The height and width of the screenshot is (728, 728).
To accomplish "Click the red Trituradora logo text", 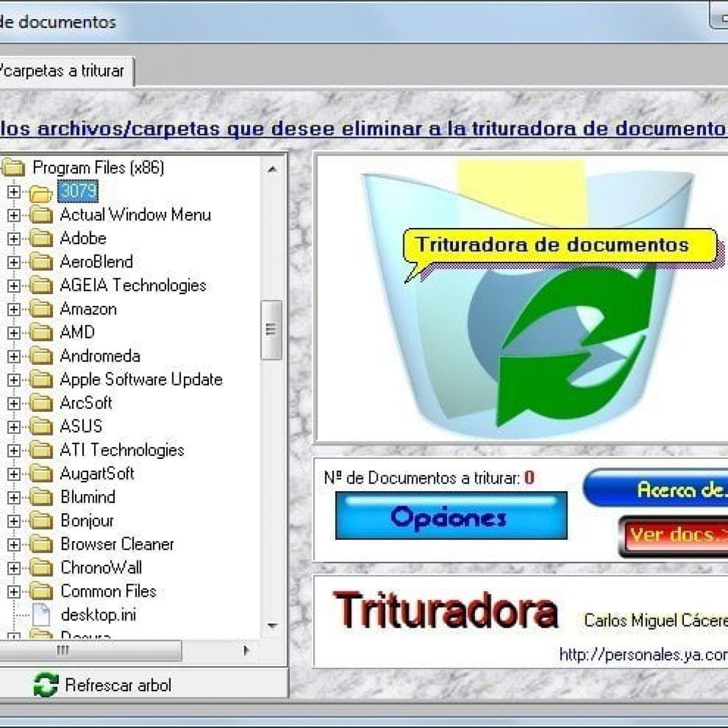I will 448,611.
